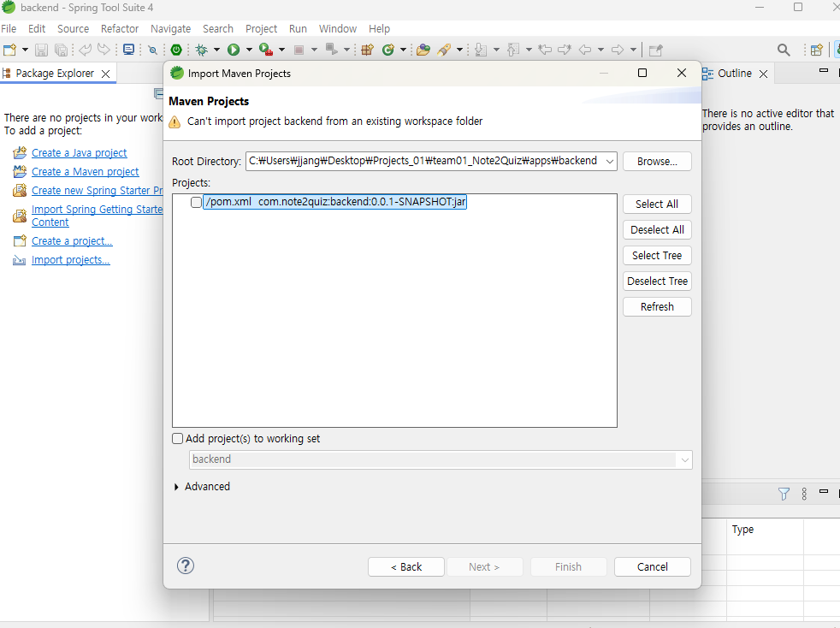This screenshot has width=840, height=628.
Task: Click the Forward navigation arrow icon
Action: [617, 50]
